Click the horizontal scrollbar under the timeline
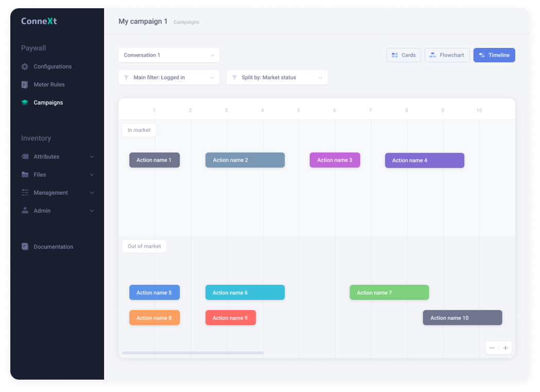Viewport: 540px width, 392px height. 193,353
